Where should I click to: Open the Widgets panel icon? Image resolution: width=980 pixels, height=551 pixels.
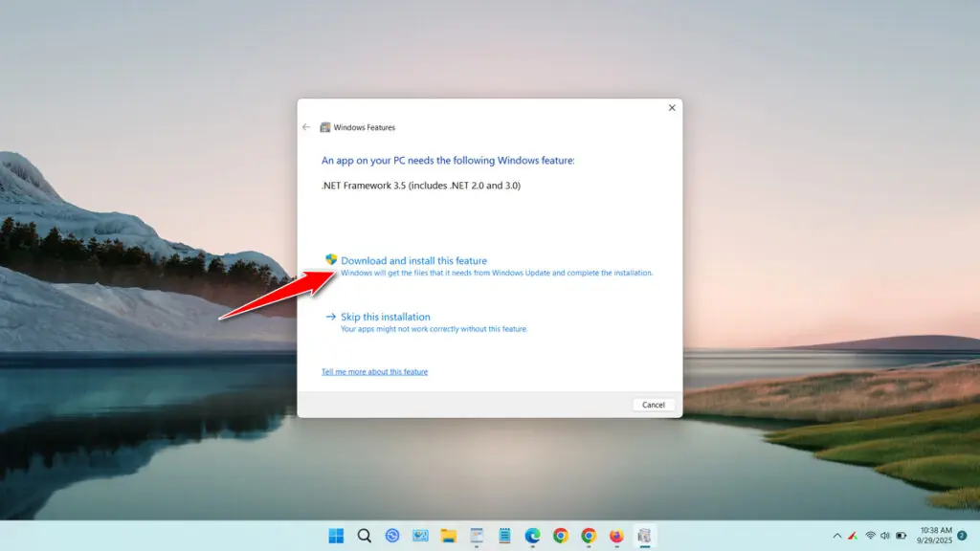(x=418, y=536)
